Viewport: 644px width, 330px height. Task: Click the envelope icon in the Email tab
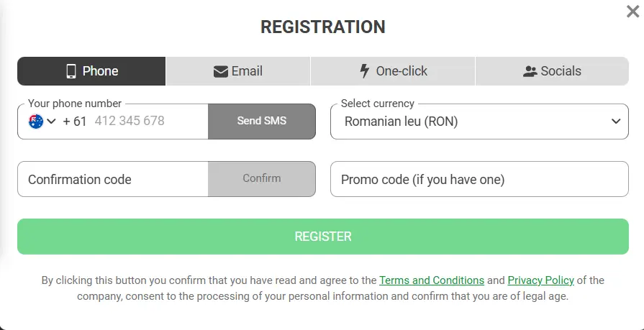[221, 71]
